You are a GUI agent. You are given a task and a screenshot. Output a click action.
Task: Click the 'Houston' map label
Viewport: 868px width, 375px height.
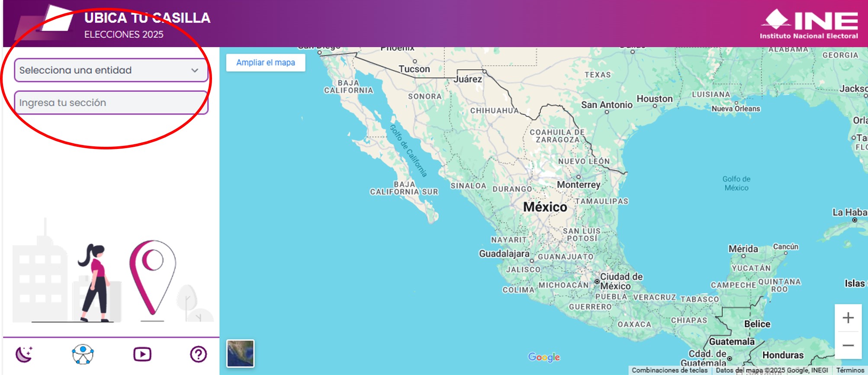pos(655,99)
